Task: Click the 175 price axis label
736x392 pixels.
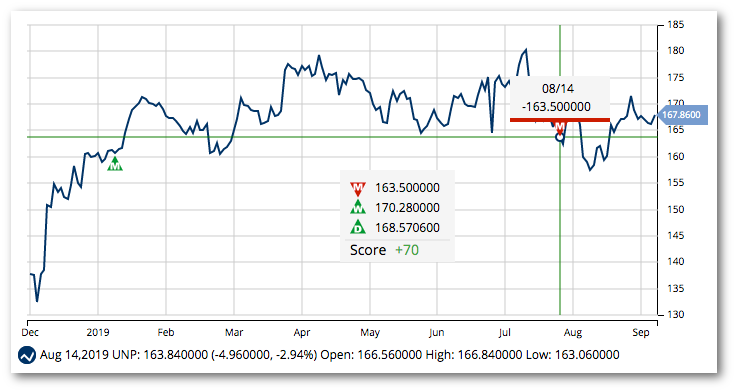Action: pos(676,77)
